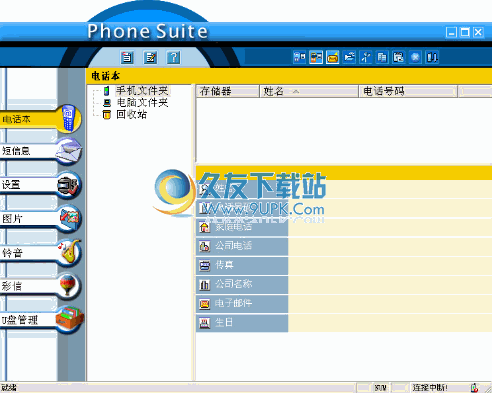Click the edit note pencil toolbar icon
Screen dimensions: 492x393
tap(150, 57)
